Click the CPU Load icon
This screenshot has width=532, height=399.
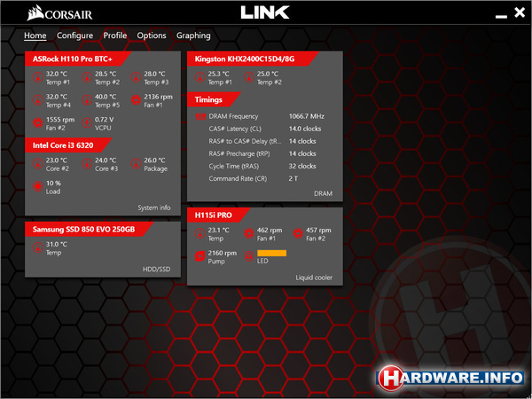point(37,187)
